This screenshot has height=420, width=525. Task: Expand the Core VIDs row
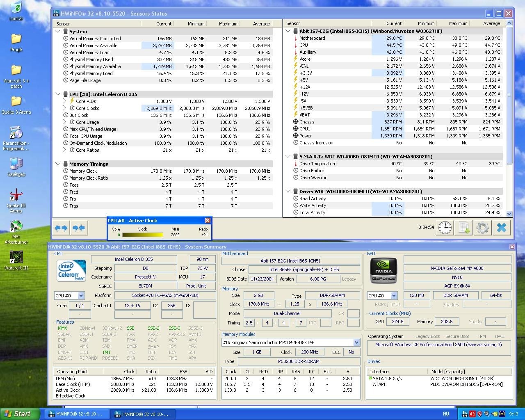coord(65,101)
